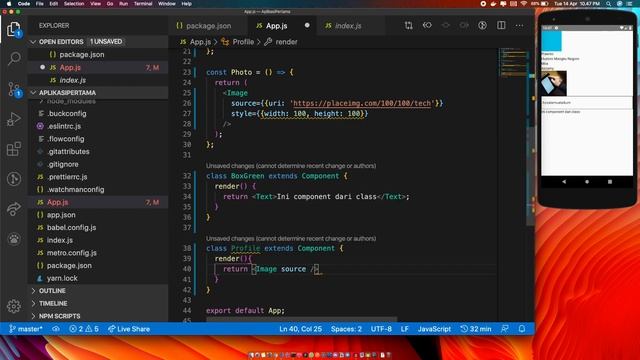This screenshot has width=640, height=360.
Task: Click the open changes icon in editor toolbar
Action: pyautogui.click(x=408, y=25)
